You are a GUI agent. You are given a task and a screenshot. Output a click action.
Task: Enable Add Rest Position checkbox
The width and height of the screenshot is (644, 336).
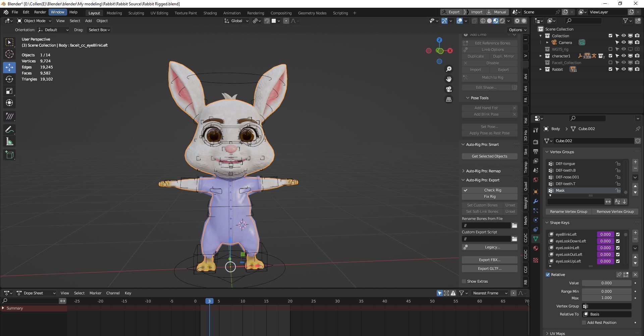point(584,323)
